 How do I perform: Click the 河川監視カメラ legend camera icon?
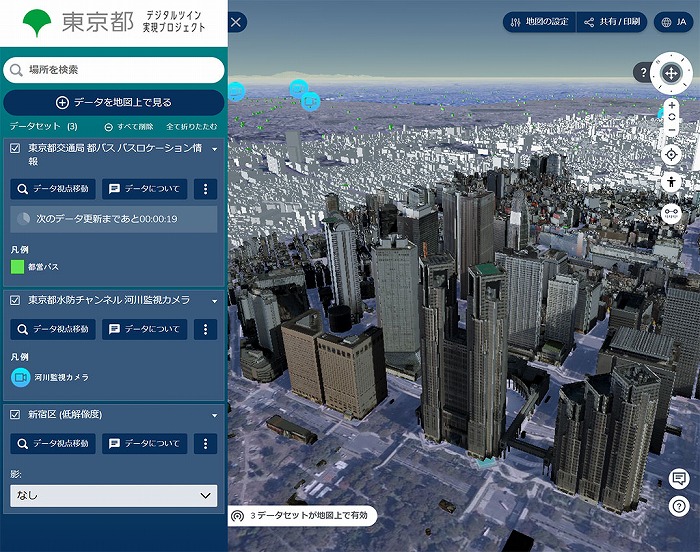pos(21,377)
